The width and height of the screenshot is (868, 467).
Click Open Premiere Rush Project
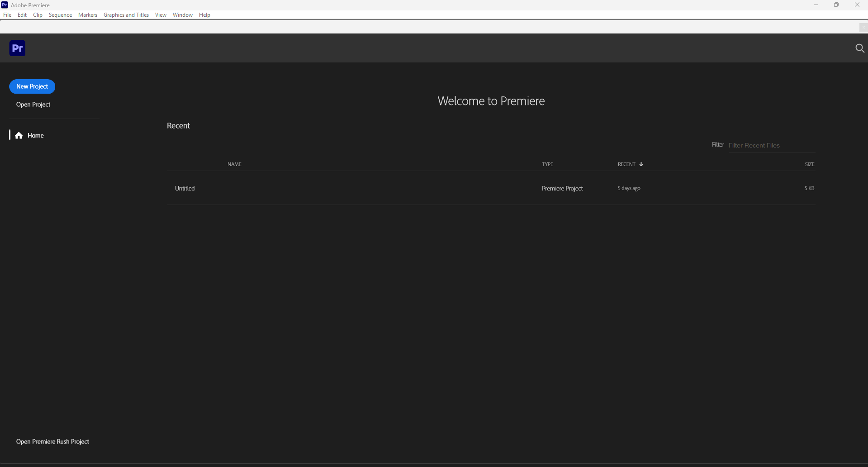click(52, 442)
